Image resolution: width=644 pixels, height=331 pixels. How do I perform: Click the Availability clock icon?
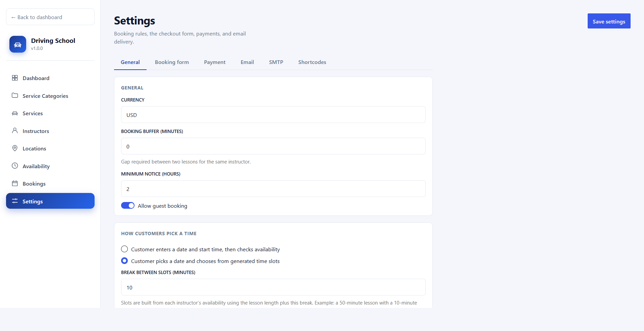[x=15, y=166]
